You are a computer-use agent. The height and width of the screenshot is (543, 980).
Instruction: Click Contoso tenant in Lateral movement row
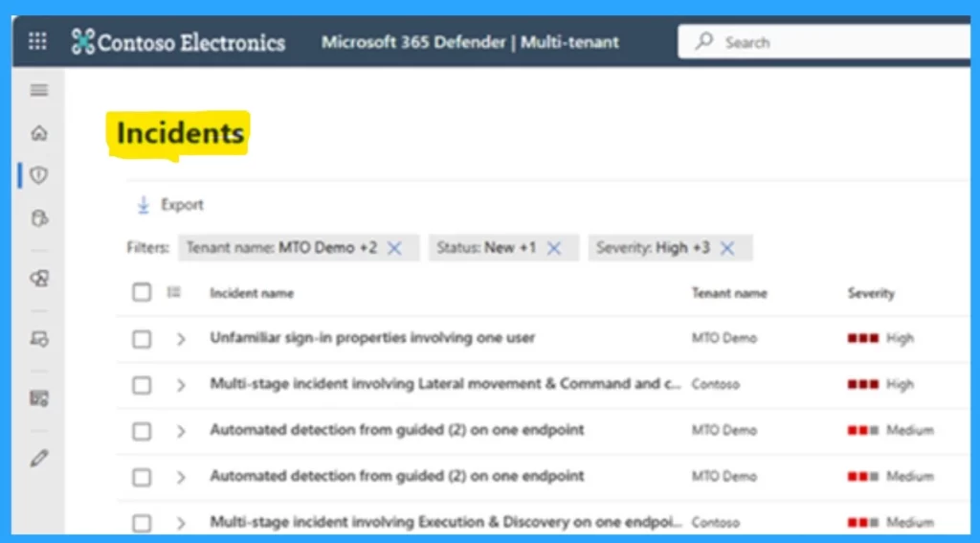tap(715, 384)
